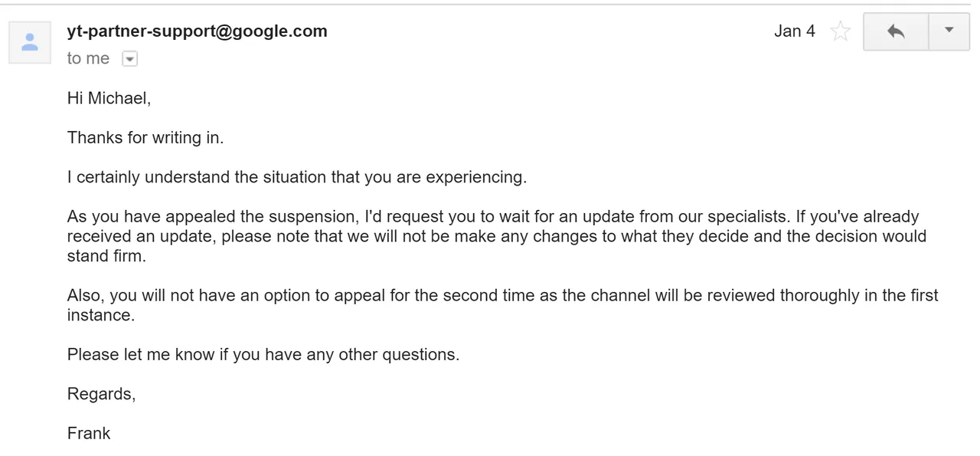
Task: Click the word 'specialists' in the paragraph
Action: (746, 217)
